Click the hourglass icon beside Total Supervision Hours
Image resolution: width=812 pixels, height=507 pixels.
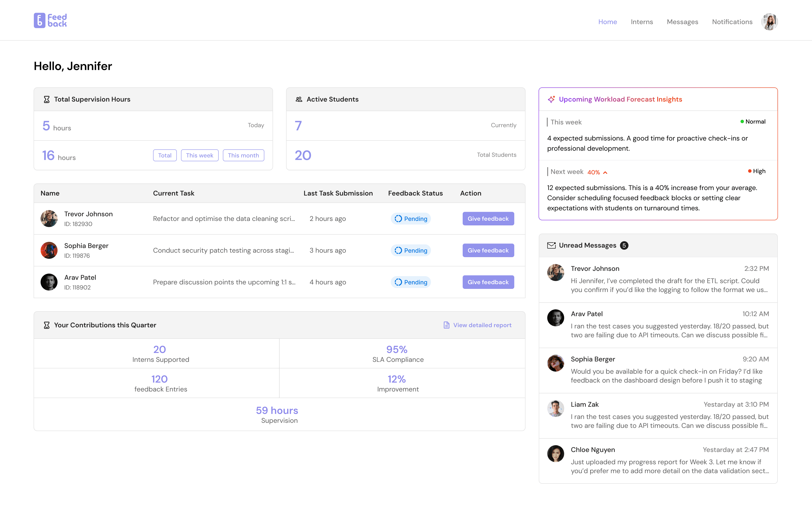click(47, 100)
